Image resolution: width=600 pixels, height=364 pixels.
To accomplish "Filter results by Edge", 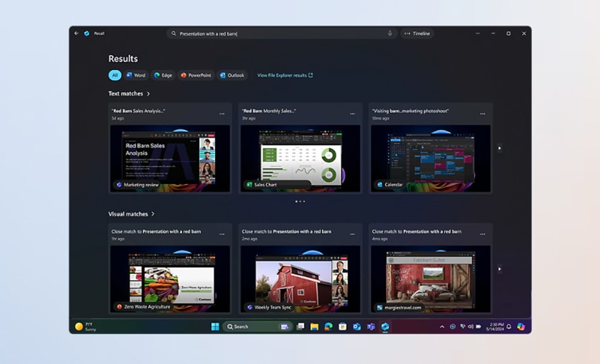I will point(163,76).
